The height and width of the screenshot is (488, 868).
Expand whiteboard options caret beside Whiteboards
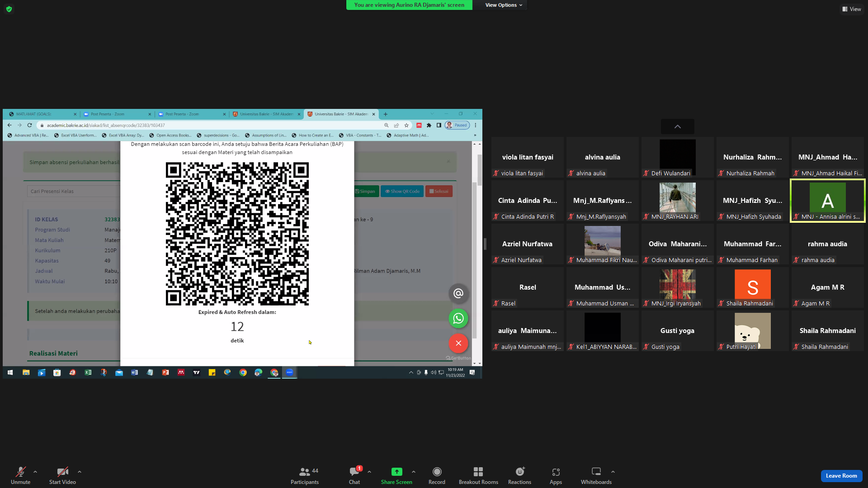tap(613, 472)
